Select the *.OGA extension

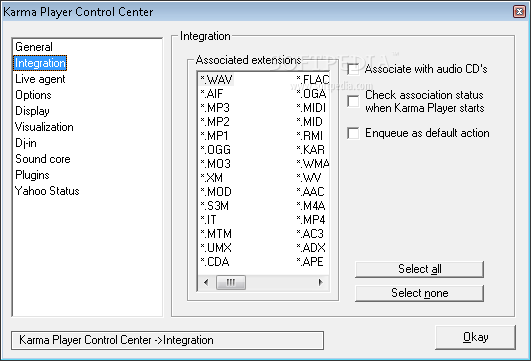[311, 93]
